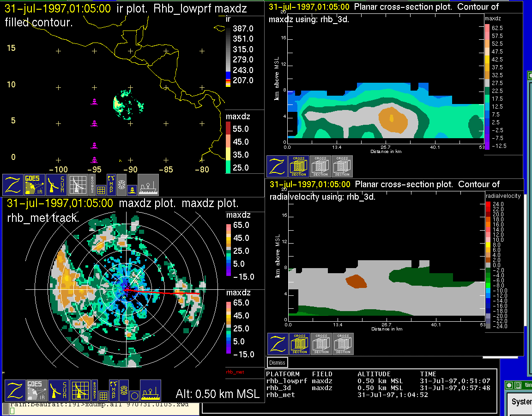Click the small grid icon in the IR plot toolbar
532x416 pixels.
click(x=102, y=190)
